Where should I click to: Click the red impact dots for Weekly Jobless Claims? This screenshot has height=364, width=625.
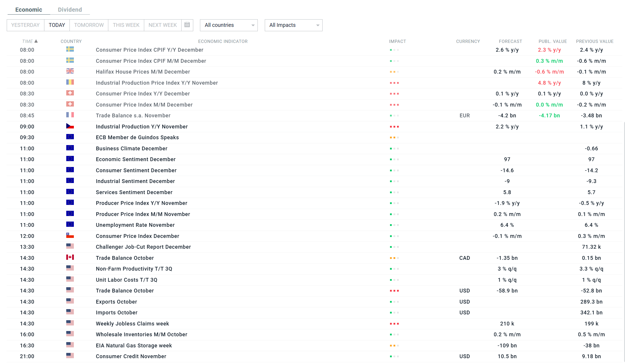click(394, 324)
